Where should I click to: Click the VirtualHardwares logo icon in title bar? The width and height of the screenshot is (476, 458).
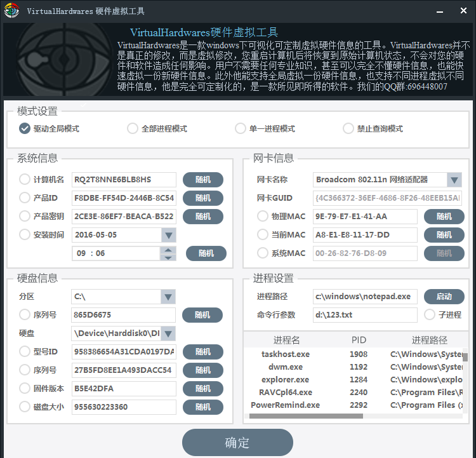tap(11, 11)
